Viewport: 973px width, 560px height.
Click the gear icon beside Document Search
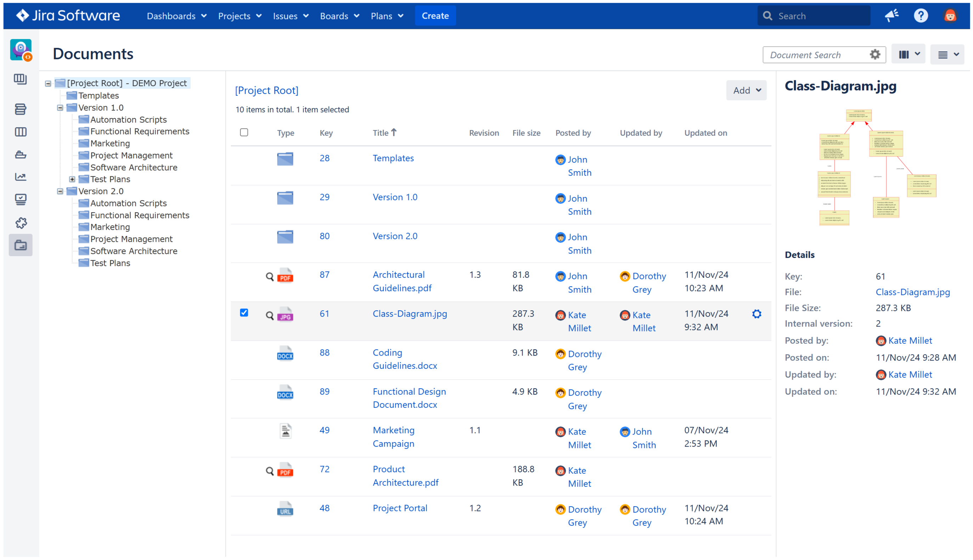(875, 54)
